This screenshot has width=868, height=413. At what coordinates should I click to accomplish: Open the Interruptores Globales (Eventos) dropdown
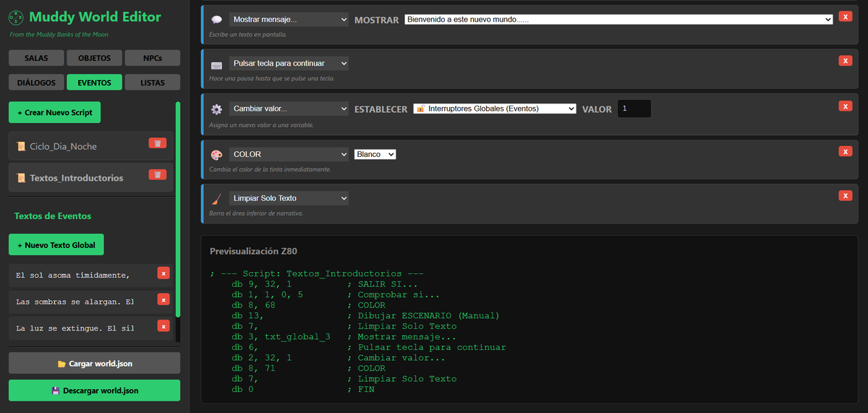tap(495, 108)
